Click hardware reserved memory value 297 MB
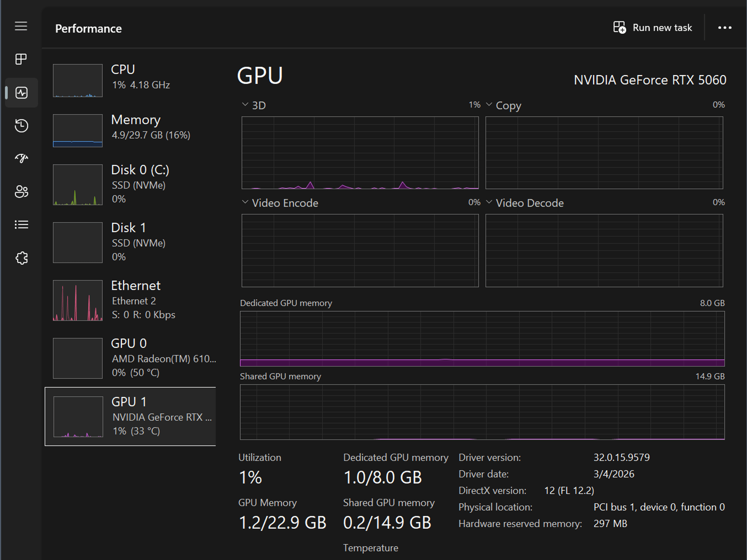 point(610,524)
